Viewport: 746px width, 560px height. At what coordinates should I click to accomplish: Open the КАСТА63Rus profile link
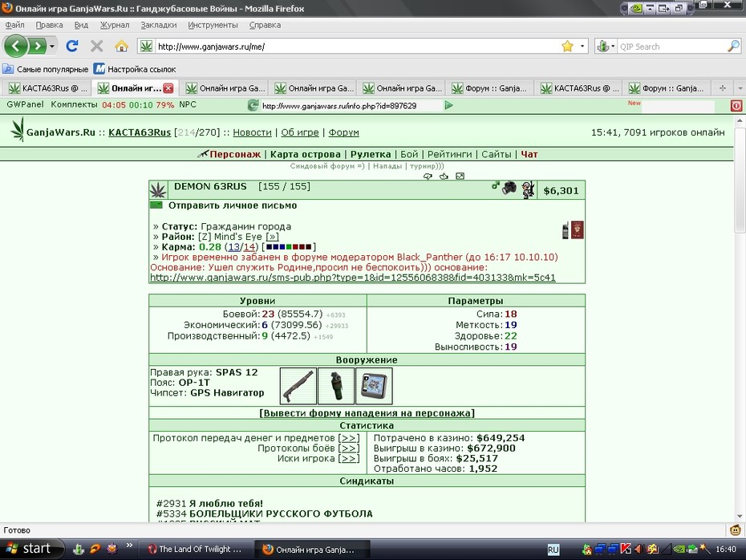(140, 132)
